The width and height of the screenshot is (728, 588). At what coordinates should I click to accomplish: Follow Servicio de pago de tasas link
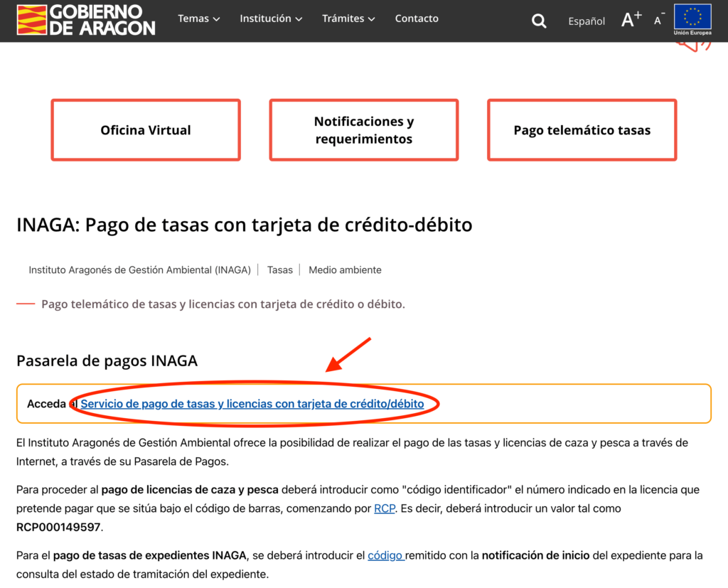[252, 404]
